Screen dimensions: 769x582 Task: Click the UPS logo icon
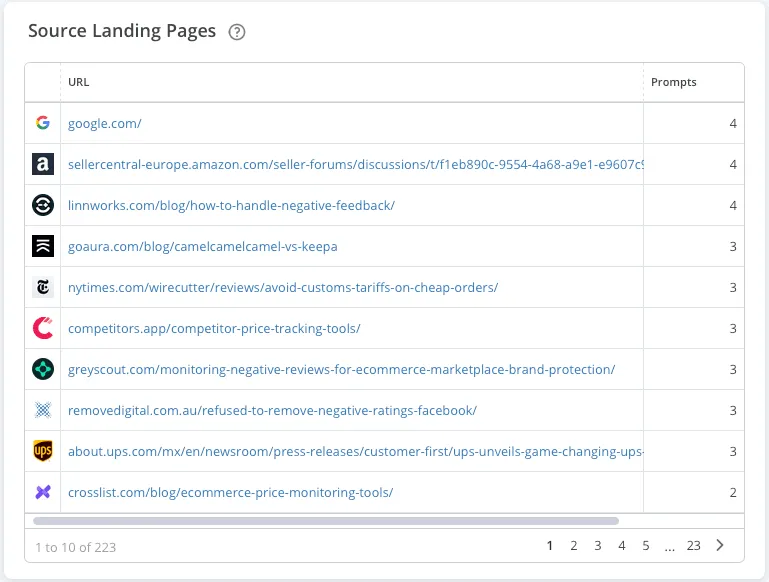42,451
